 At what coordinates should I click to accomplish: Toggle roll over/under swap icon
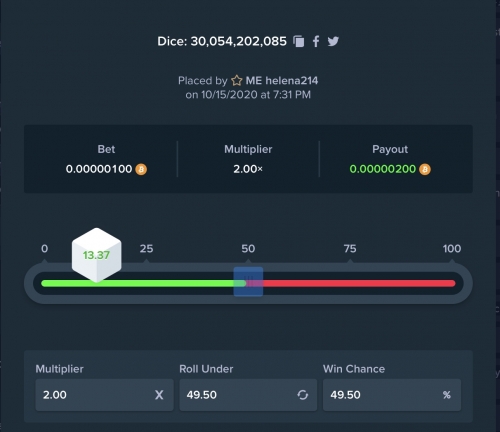[302, 395]
